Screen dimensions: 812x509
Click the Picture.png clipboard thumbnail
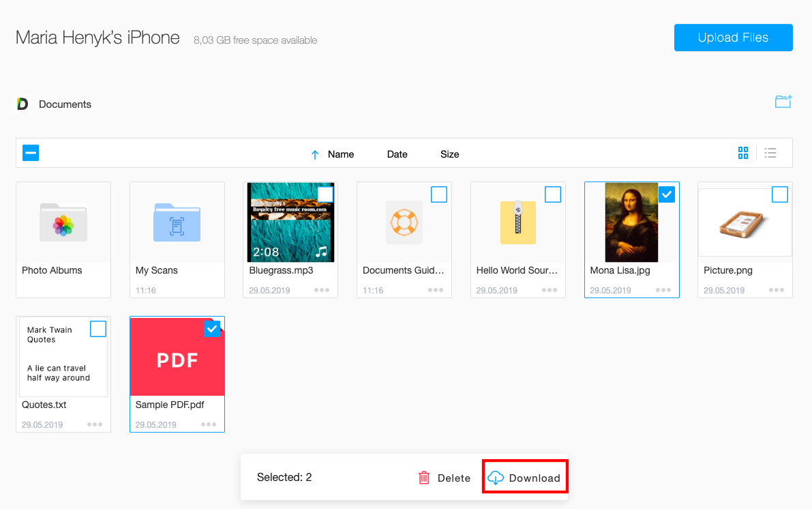point(745,222)
